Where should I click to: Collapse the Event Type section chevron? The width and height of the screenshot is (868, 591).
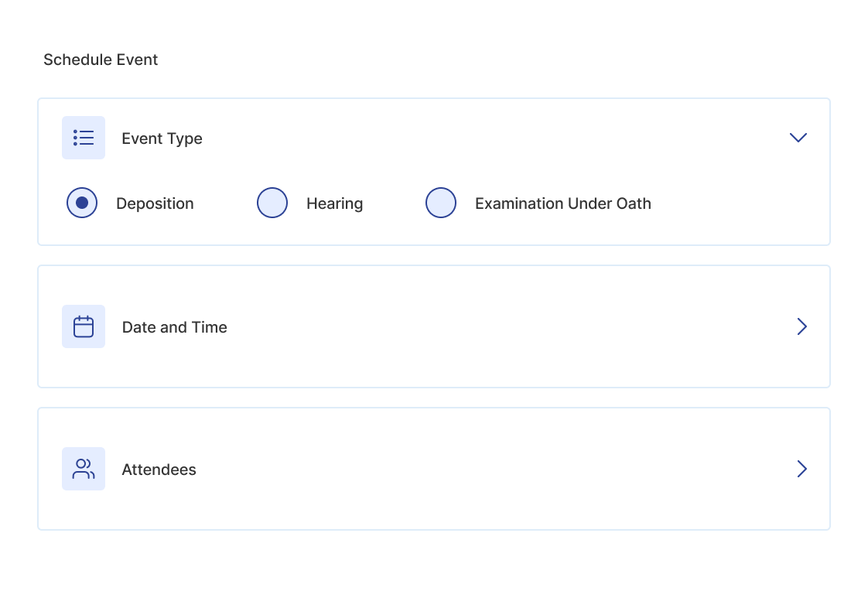click(x=798, y=138)
